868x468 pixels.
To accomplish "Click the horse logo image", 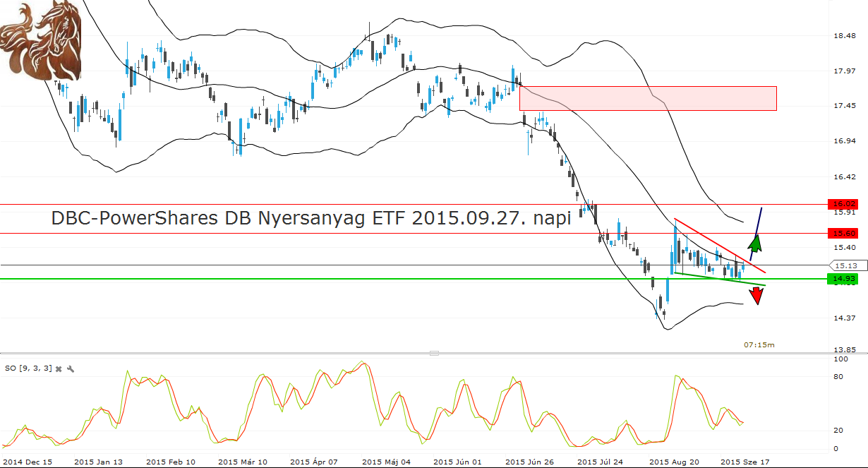I will [x=40, y=39].
